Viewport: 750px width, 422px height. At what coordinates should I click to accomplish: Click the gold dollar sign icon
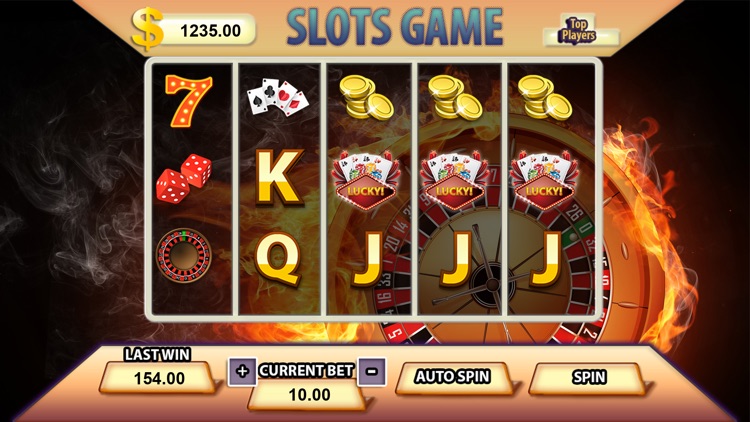(x=147, y=29)
